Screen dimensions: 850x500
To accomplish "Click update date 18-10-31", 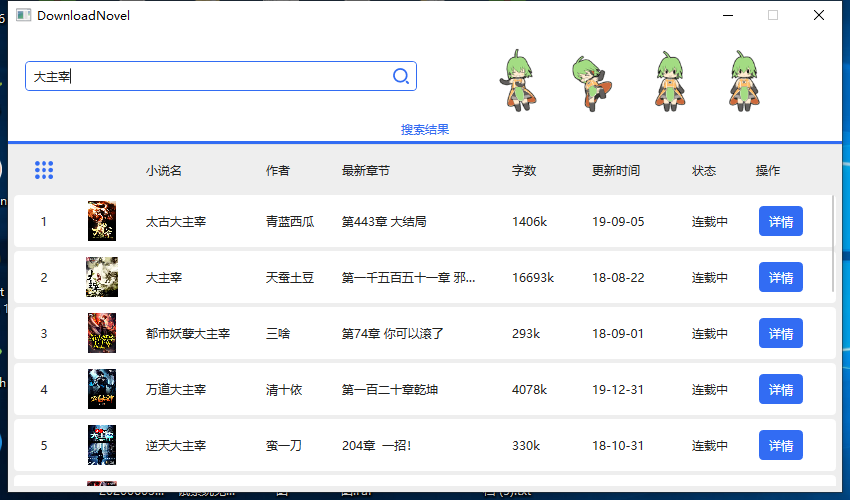I will pyautogui.click(x=618, y=446).
